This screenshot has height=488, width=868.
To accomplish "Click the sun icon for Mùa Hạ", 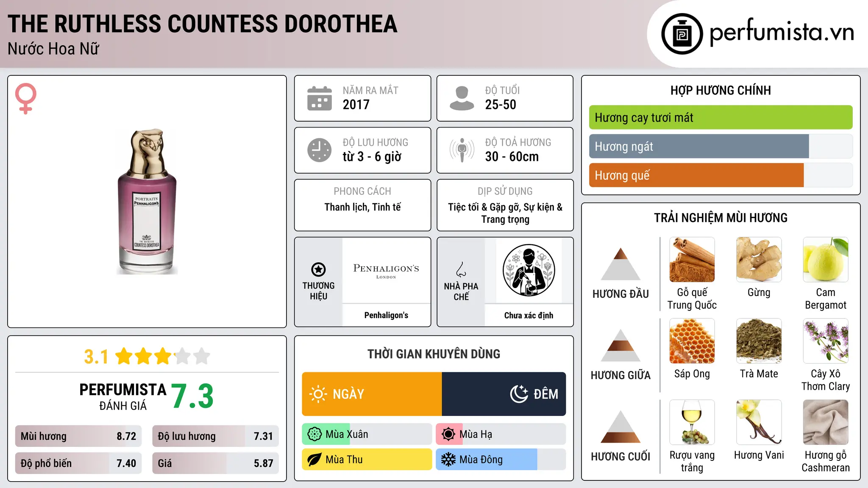I will [x=448, y=434].
